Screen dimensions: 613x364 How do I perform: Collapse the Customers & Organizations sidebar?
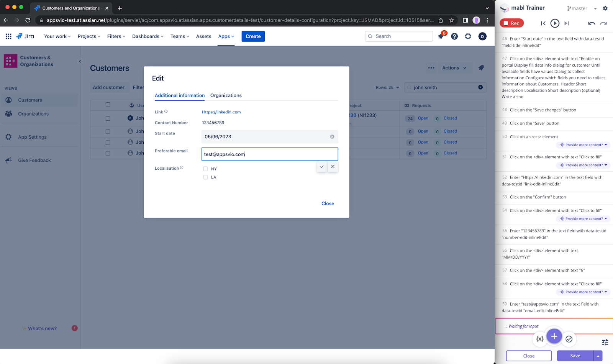(x=80, y=61)
